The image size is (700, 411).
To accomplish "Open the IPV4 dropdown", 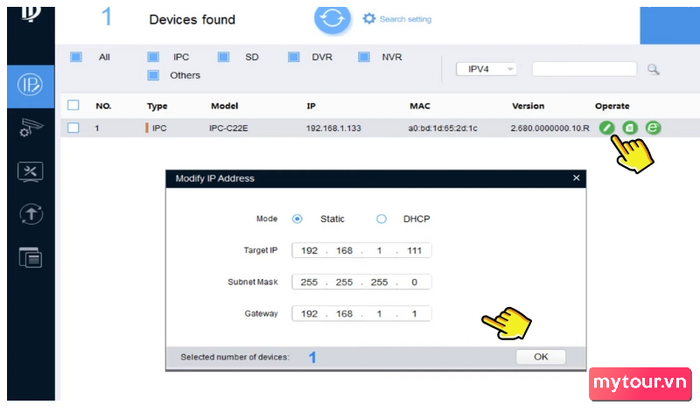I will 486,69.
